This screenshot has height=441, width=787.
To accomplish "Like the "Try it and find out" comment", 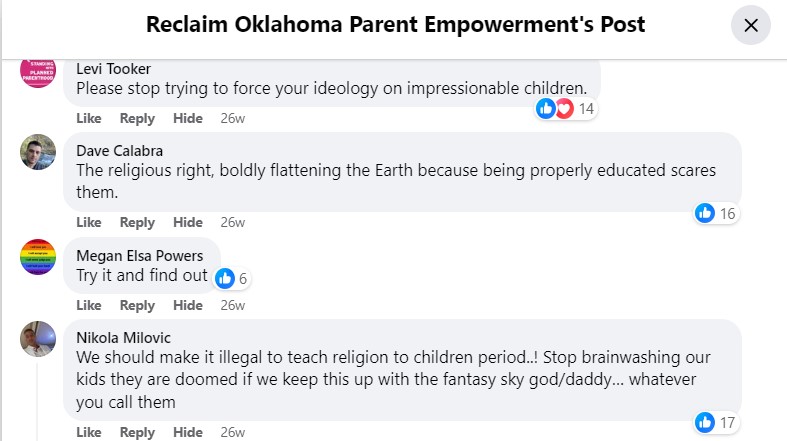I will pos(89,305).
